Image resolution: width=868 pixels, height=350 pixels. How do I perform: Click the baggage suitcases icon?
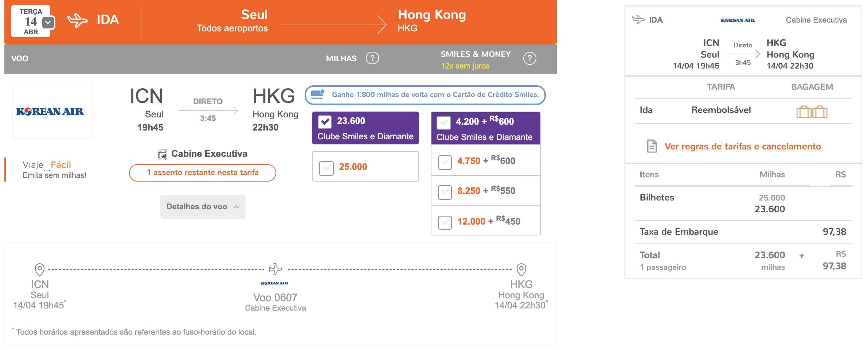812,112
